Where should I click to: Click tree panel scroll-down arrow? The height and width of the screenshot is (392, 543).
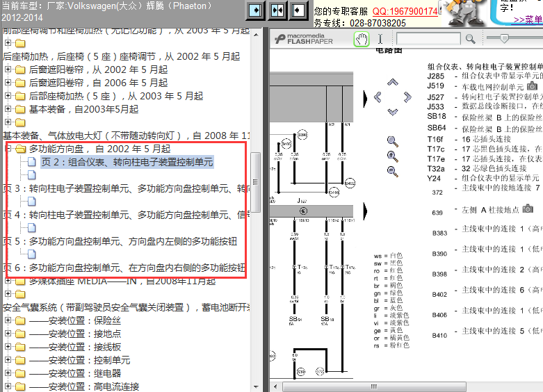256,386
